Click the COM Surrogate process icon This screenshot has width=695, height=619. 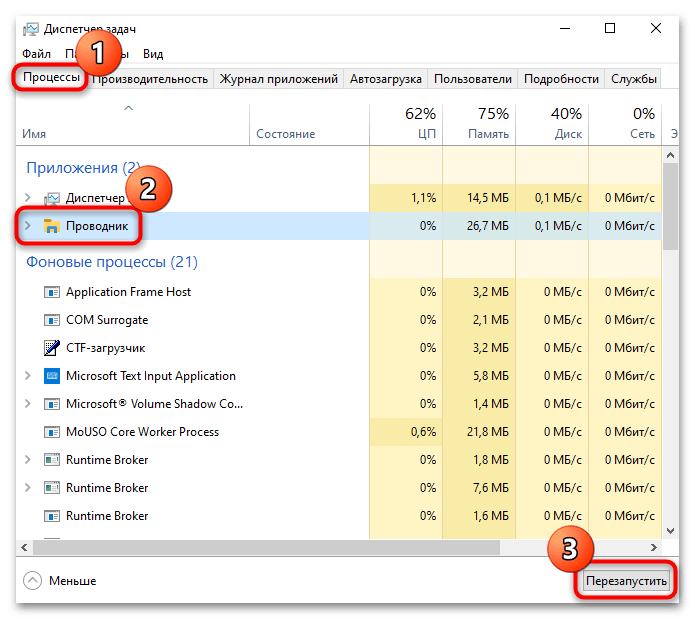click(52, 320)
